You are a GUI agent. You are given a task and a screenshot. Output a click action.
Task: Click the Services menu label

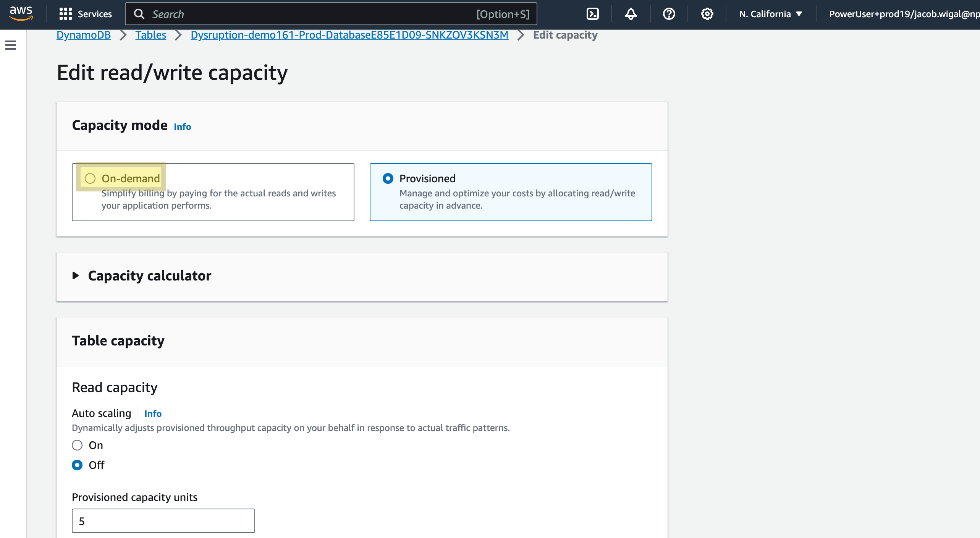(95, 14)
